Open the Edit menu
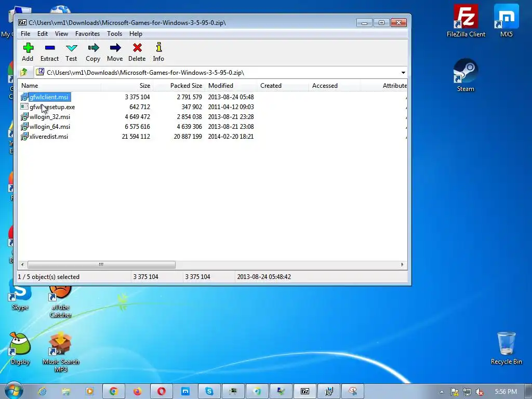The height and width of the screenshot is (399, 532). [43, 34]
